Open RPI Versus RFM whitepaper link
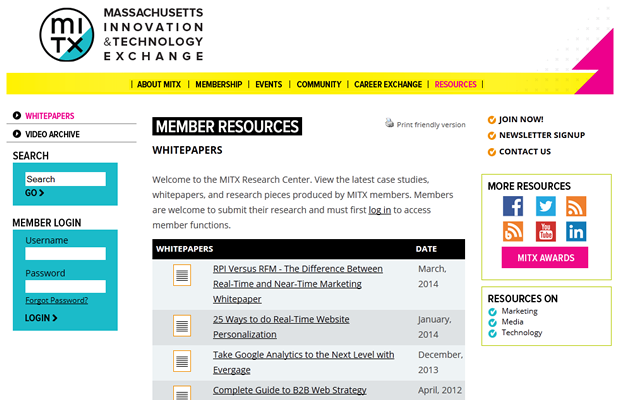 coord(298,284)
